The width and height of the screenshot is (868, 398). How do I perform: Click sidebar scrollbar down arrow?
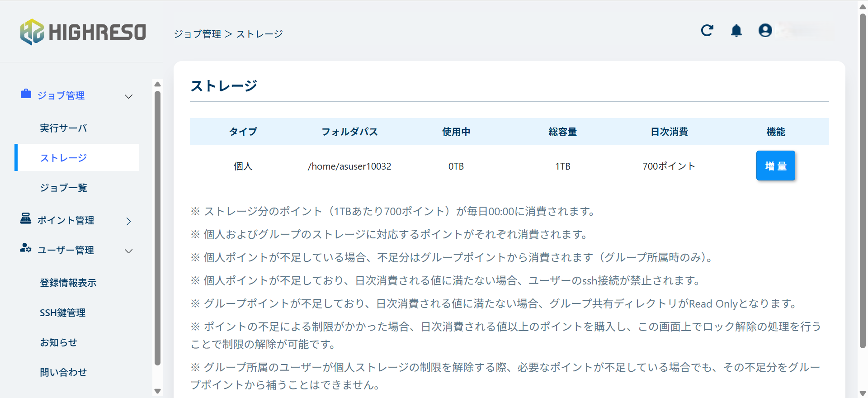pyautogui.click(x=157, y=391)
